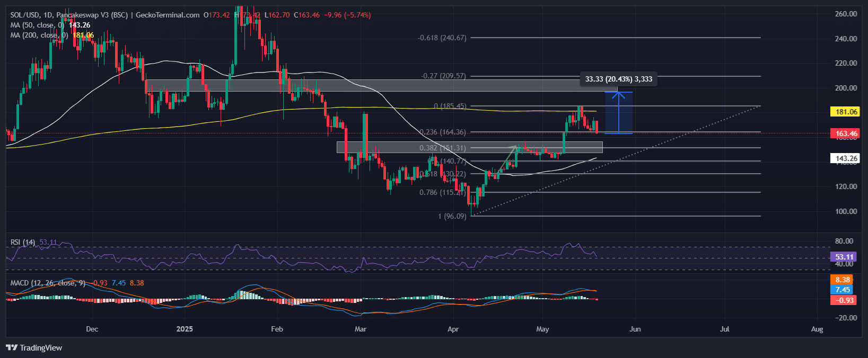Click the white 143.26 price axis label
Screen dimensions: 868x358
(846, 158)
